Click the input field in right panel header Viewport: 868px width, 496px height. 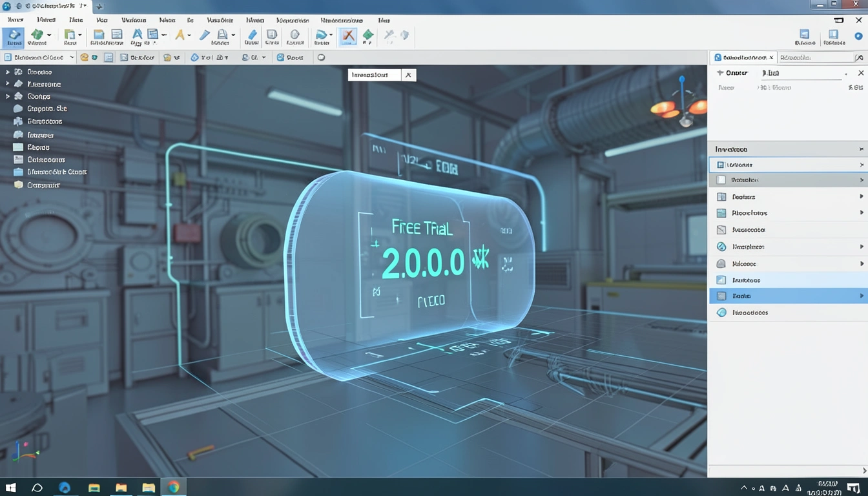coord(801,74)
